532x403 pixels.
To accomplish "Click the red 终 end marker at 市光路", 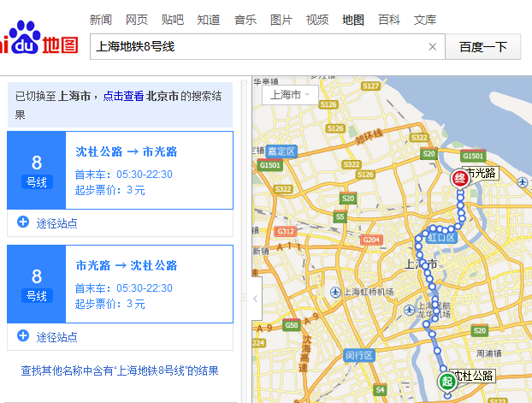I will click(460, 178).
